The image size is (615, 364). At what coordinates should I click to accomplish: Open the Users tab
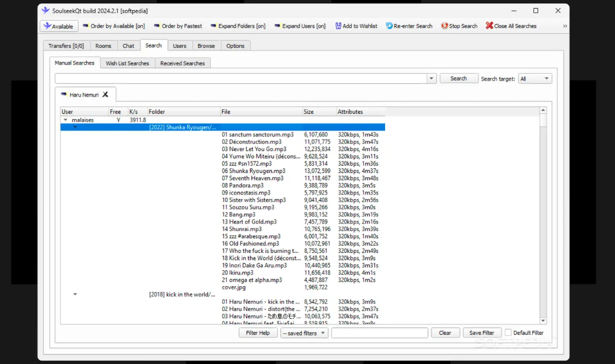click(180, 46)
